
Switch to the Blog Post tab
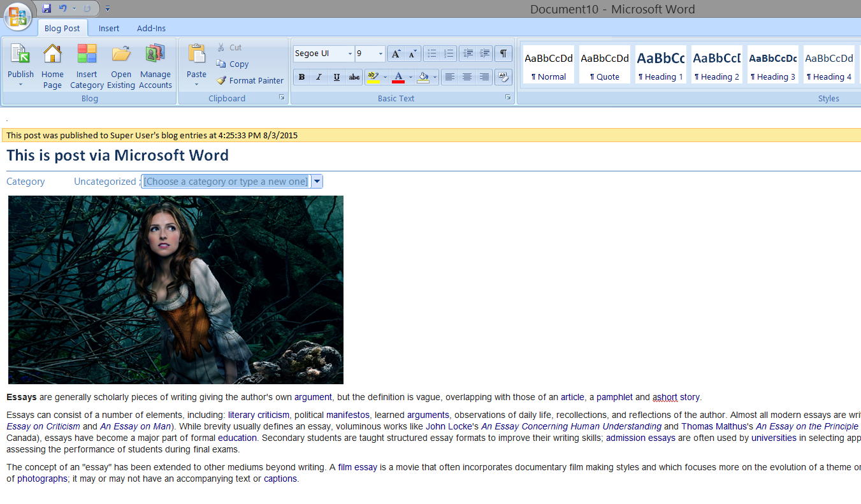pos(62,28)
